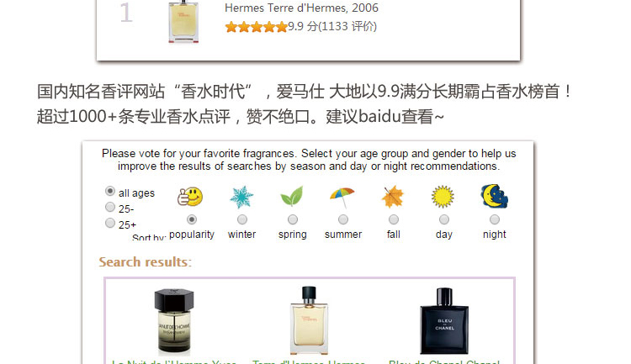Open the La Nuit de l'Homme bottle thumbnail

174,321
